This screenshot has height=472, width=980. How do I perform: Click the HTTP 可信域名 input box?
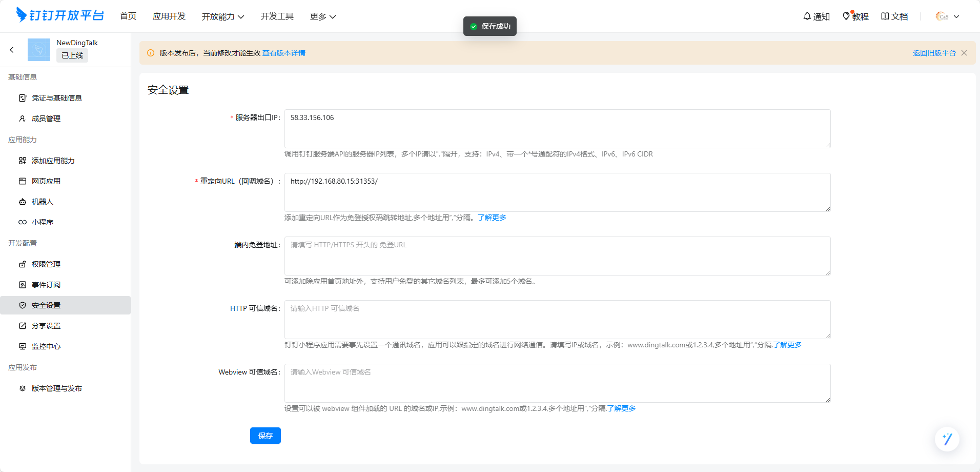coord(557,320)
